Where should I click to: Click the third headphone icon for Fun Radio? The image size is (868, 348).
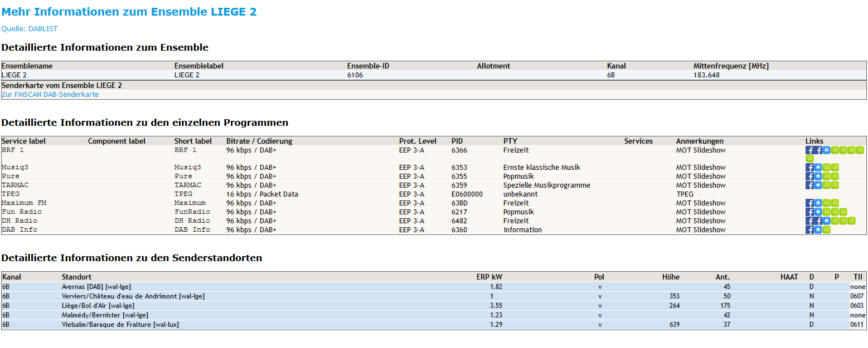843,212
